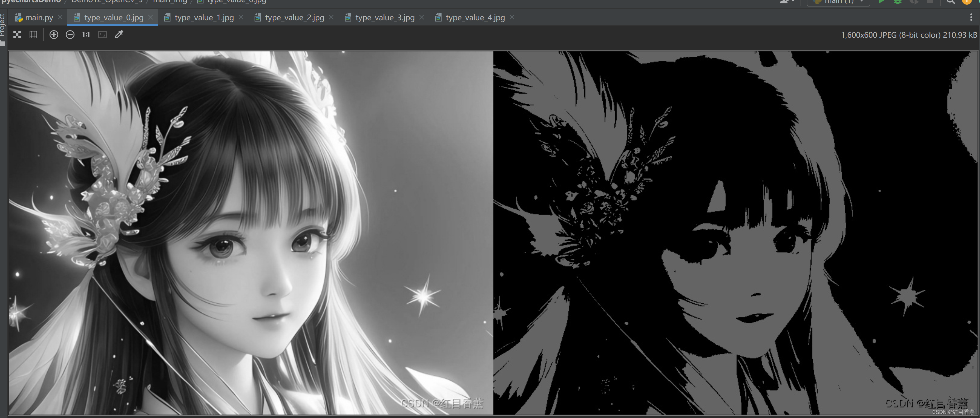This screenshot has width=980, height=418.
Task: Click the fit zoom to window icon
Action: 102,35
